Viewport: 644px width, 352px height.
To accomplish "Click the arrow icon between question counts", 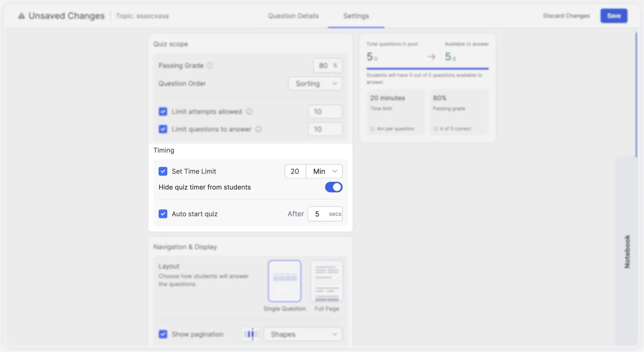I will [431, 57].
